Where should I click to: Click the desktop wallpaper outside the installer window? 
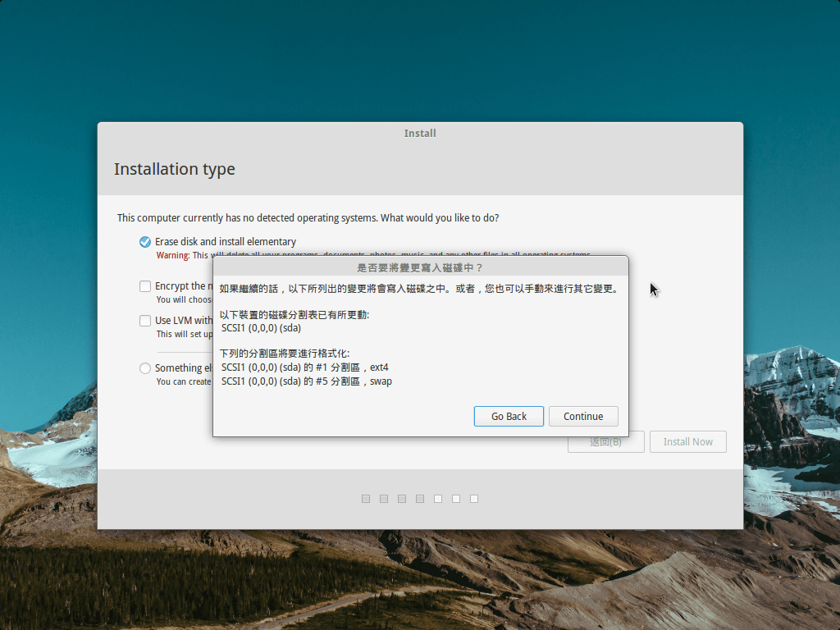[x=49, y=328]
